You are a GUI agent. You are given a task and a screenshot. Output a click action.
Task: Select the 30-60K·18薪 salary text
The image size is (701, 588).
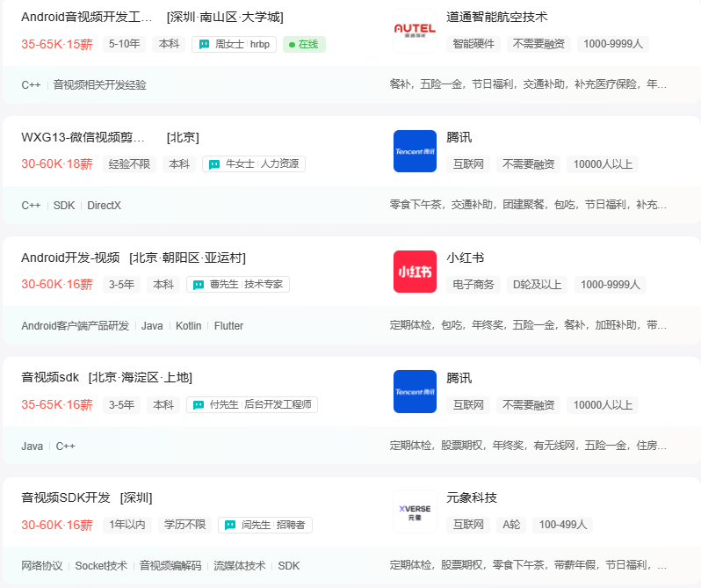57,164
